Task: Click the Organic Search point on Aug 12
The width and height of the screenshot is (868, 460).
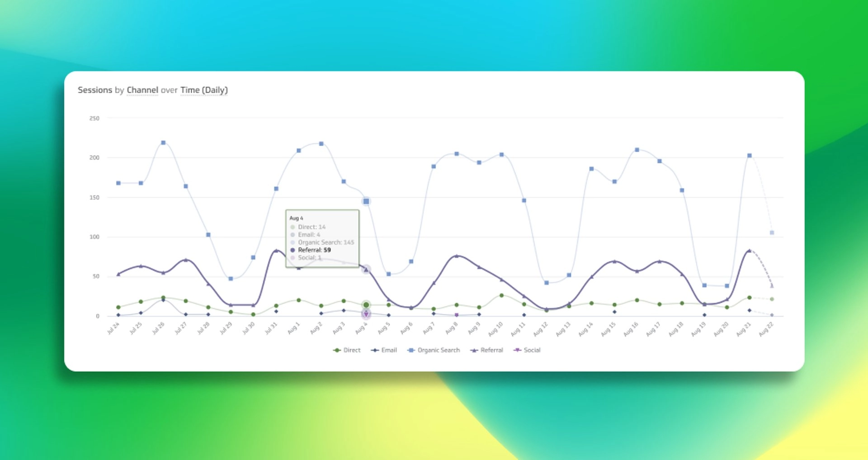Action: 547,283
